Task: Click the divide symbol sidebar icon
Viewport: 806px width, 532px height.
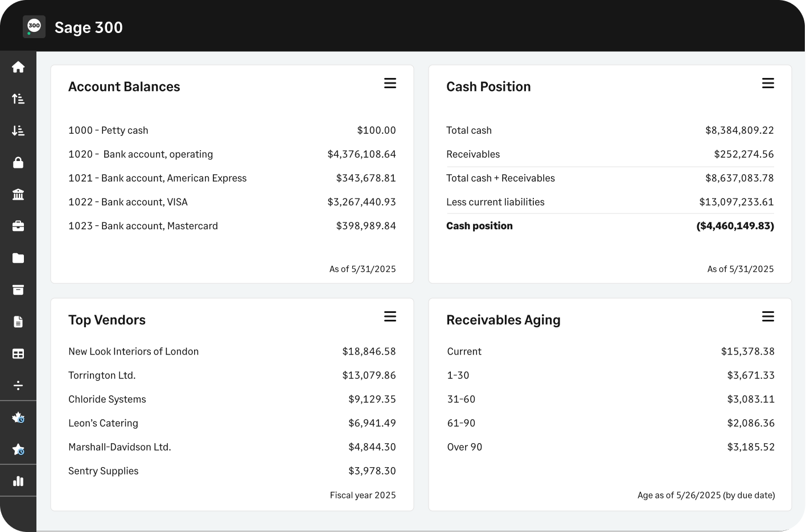Action: (x=18, y=386)
